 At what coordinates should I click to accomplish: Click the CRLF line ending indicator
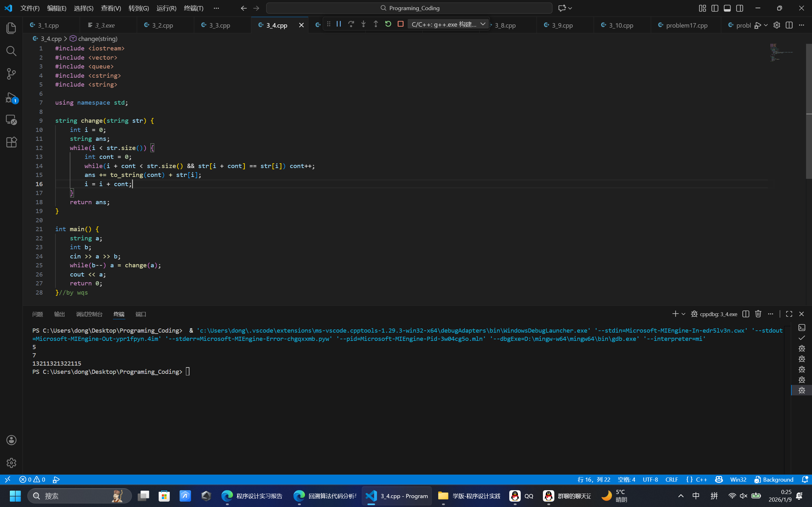671,479
